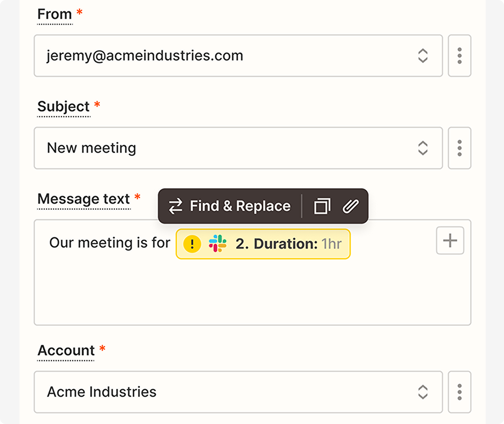
Task: Open the three-dot menu beside From field
Action: coord(459,56)
